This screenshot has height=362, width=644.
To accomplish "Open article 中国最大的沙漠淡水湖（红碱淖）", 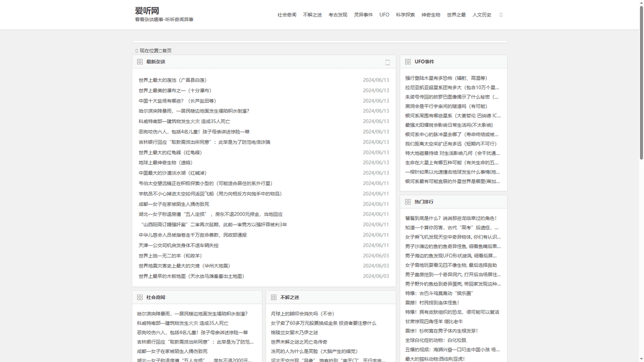I will (x=173, y=173).
